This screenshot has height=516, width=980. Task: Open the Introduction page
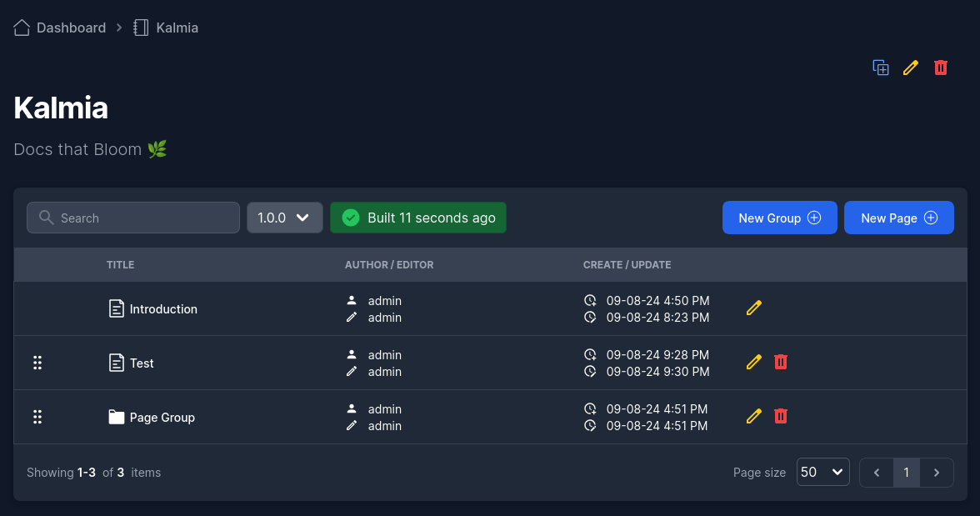163,309
